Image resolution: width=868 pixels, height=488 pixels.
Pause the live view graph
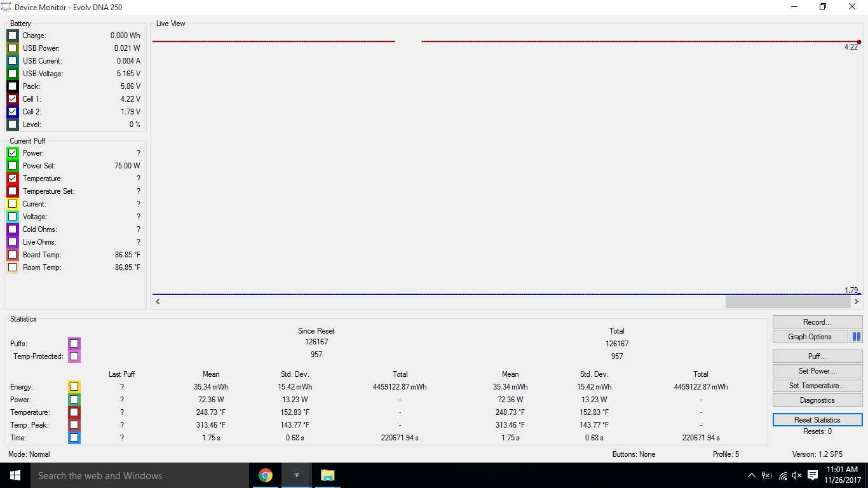click(856, 337)
